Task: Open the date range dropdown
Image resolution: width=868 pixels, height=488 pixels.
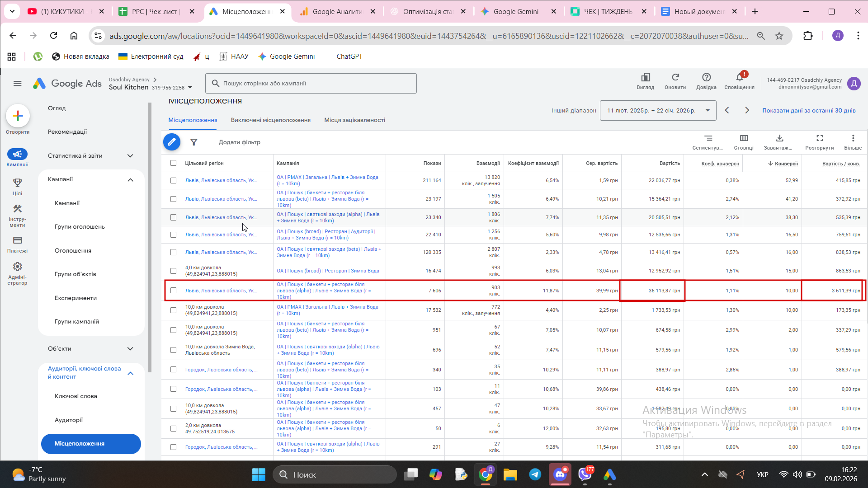Action: 658,111
